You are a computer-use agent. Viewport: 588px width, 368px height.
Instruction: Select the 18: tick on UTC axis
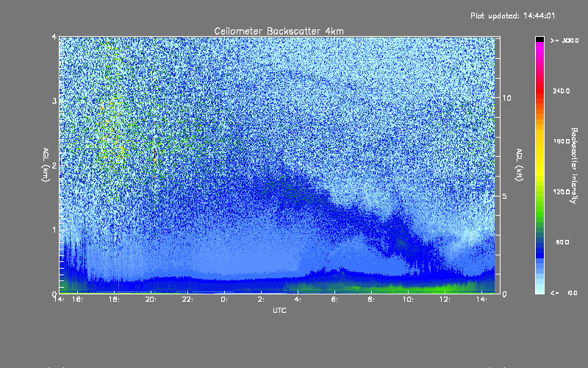115,300
